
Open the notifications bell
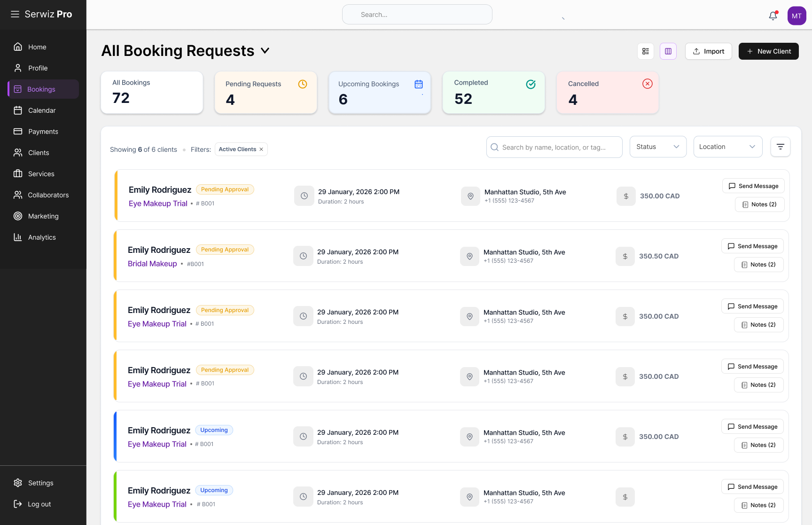[773, 16]
